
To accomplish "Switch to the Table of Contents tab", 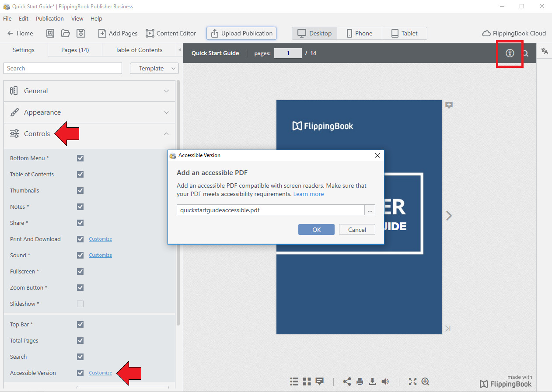I will 139,50.
